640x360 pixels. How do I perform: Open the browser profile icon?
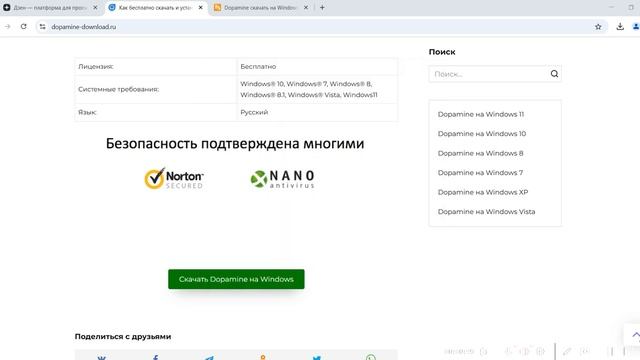click(x=636, y=27)
